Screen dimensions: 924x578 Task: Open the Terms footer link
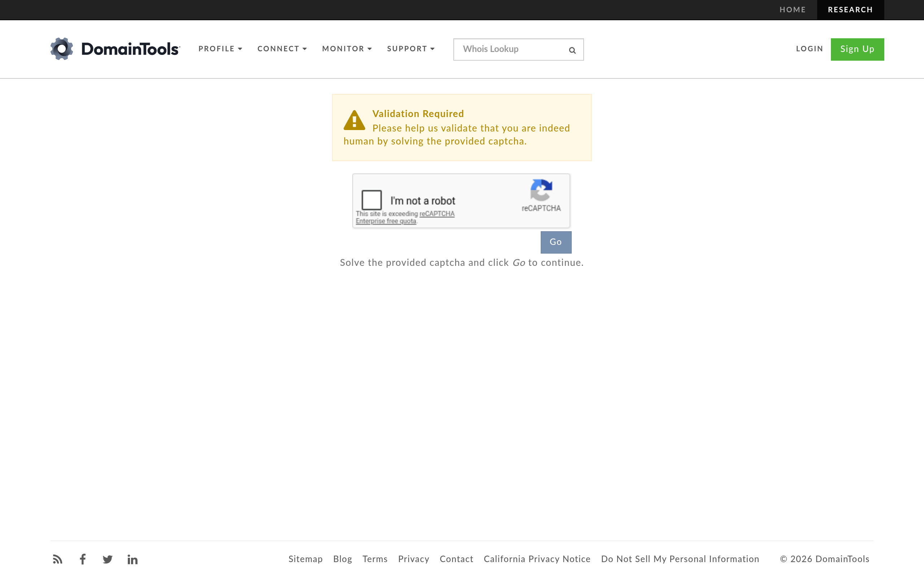point(375,559)
